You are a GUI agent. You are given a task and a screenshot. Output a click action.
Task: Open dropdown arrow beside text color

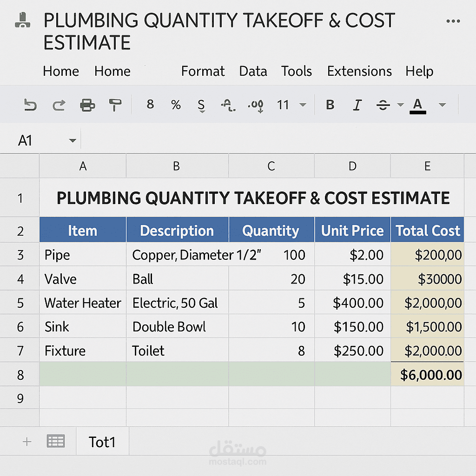pos(443,105)
